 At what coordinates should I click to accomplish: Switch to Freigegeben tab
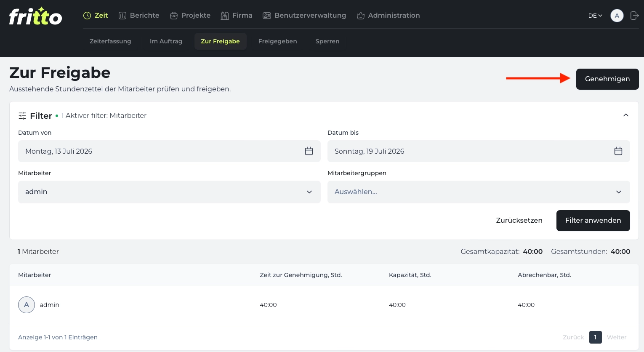click(x=278, y=41)
